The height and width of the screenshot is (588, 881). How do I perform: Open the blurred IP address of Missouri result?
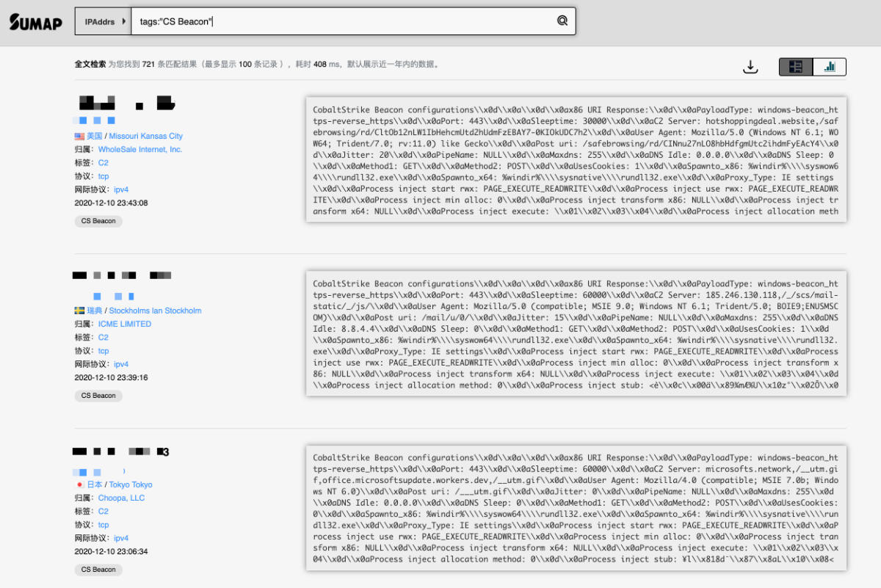(126, 102)
